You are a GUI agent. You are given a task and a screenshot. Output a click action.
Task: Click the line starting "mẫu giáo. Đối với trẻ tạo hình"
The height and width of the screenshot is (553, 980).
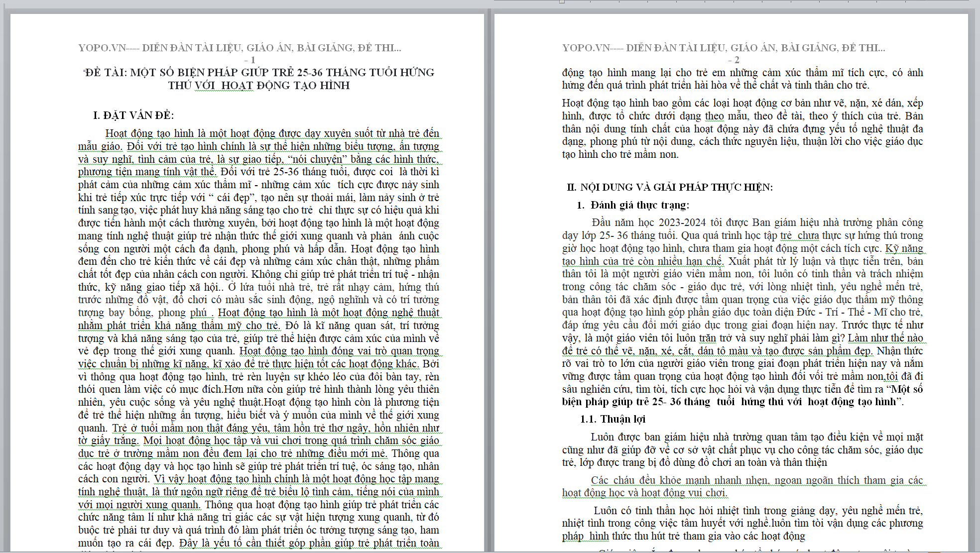258,146
